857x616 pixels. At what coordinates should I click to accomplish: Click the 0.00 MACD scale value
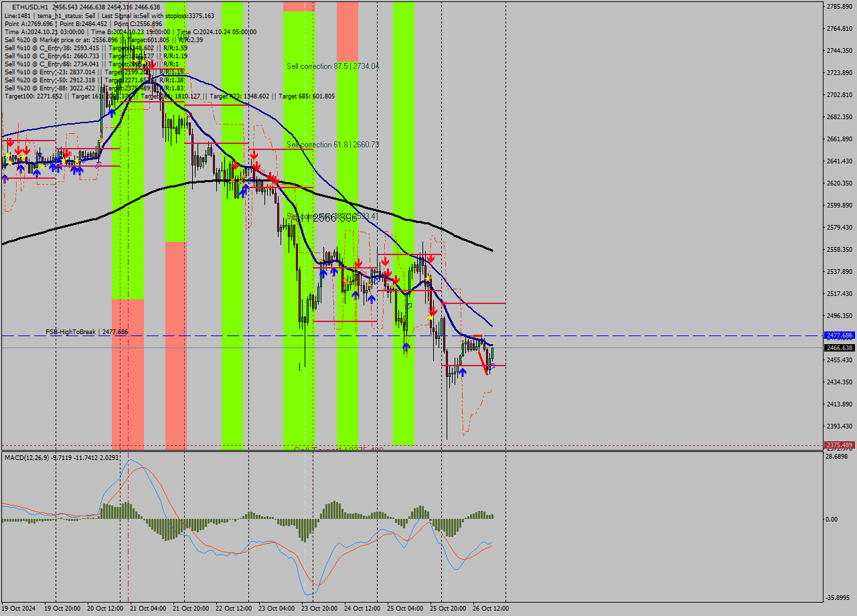833,520
